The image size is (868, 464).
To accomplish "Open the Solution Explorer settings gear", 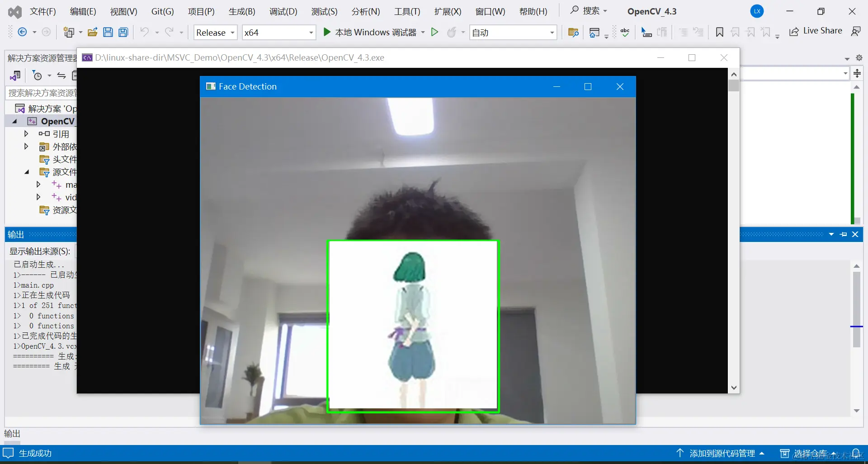I will coord(859,57).
